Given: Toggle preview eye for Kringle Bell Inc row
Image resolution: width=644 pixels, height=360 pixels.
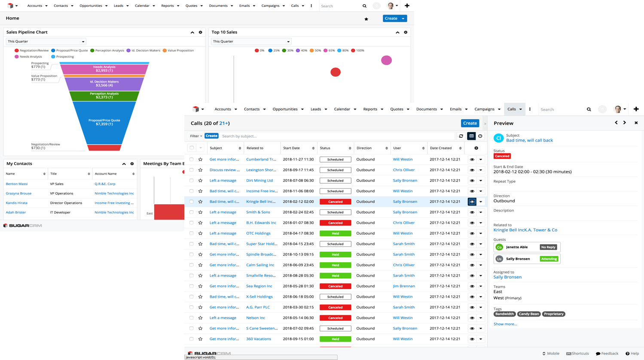Looking at the screenshot, I should tap(472, 202).
